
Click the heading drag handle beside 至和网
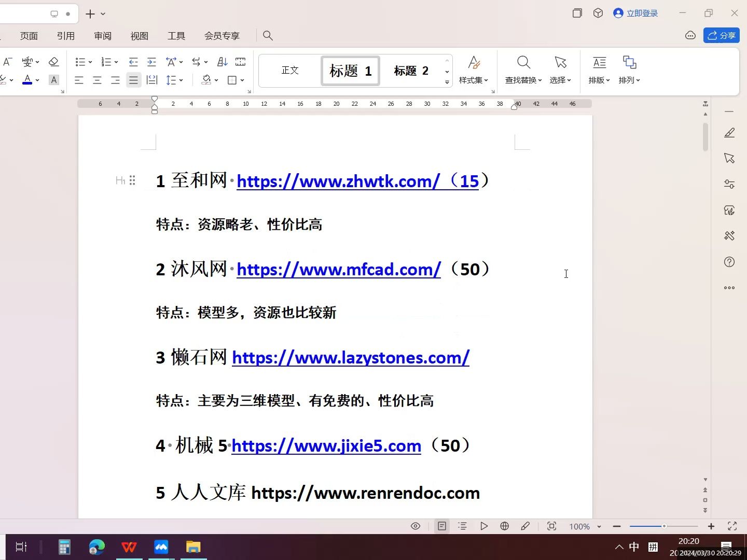pos(132,180)
